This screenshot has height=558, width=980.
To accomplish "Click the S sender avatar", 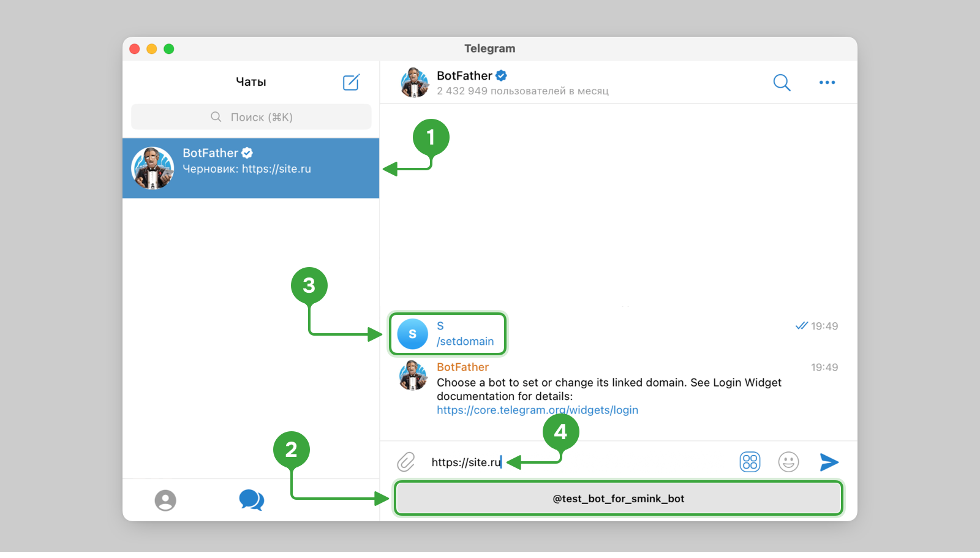I will [412, 334].
